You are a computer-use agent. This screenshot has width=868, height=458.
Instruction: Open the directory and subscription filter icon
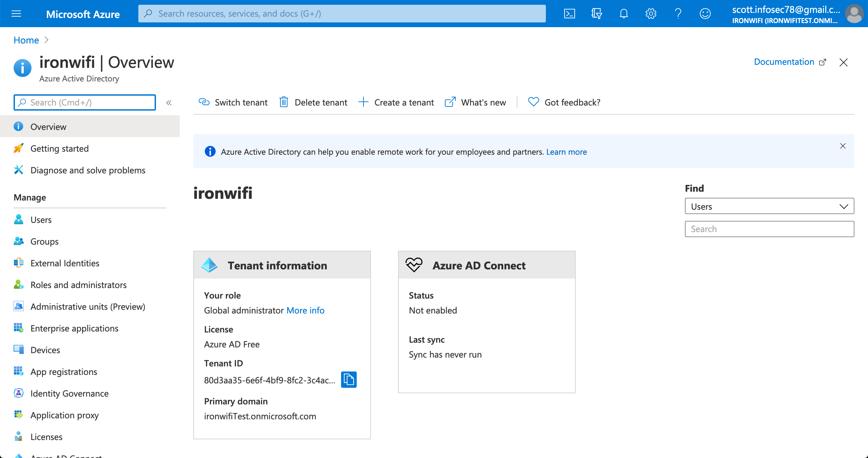596,14
